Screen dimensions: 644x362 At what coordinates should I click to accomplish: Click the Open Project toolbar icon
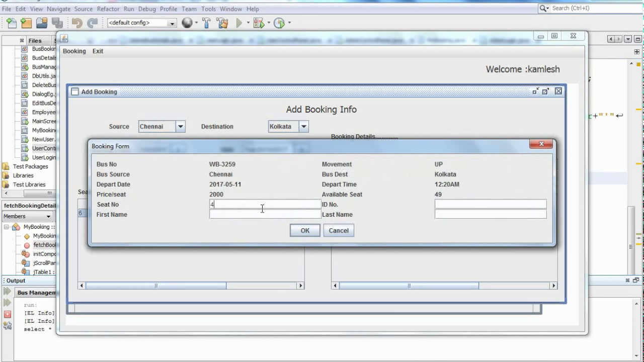point(42,23)
